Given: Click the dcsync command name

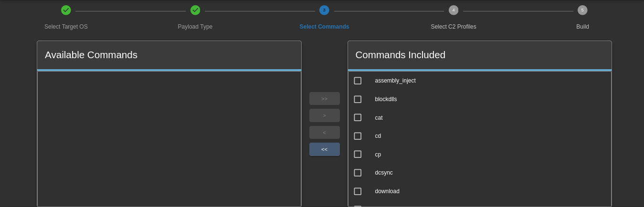Looking at the screenshot, I should tap(384, 173).
